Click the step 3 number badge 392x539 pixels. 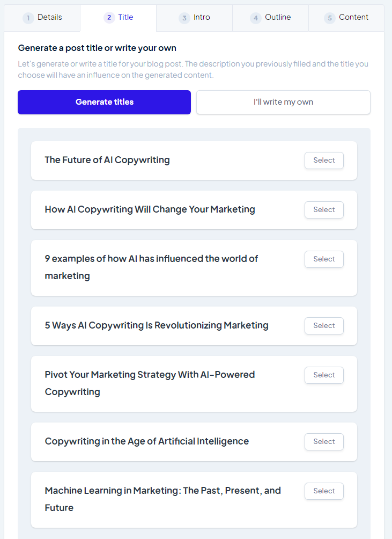click(x=184, y=18)
